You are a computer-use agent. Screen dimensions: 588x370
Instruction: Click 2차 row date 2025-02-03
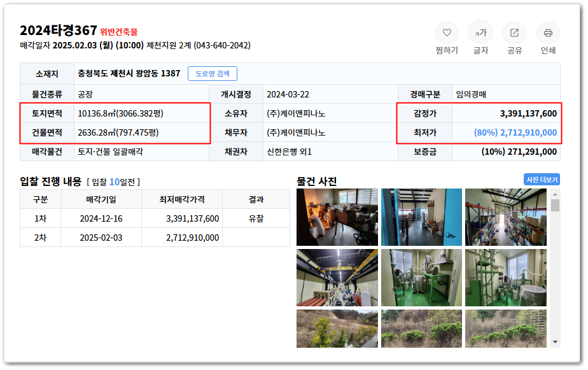pyautogui.click(x=101, y=238)
